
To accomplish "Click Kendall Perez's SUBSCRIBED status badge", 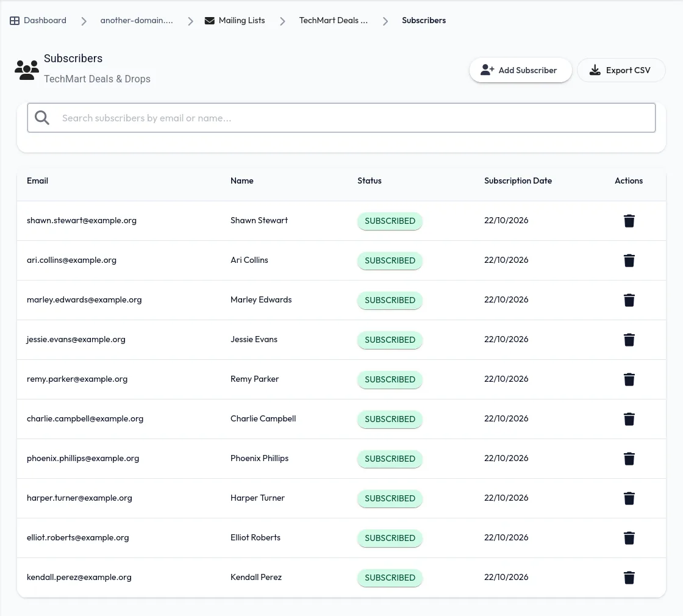I will (x=390, y=578).
